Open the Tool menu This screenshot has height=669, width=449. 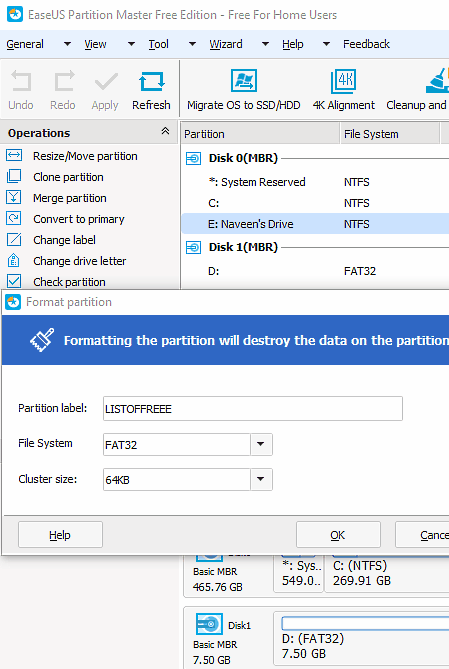click(158, 44)
